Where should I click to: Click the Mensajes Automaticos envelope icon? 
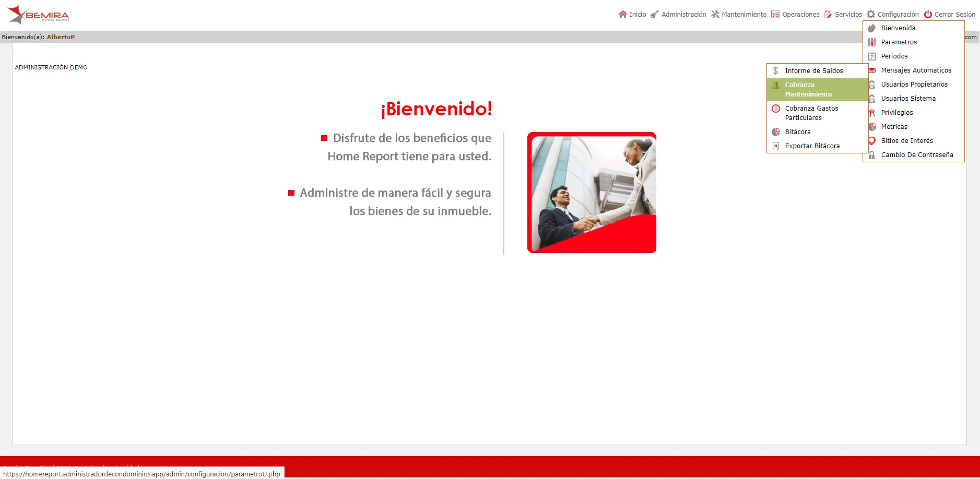point(872,70)
